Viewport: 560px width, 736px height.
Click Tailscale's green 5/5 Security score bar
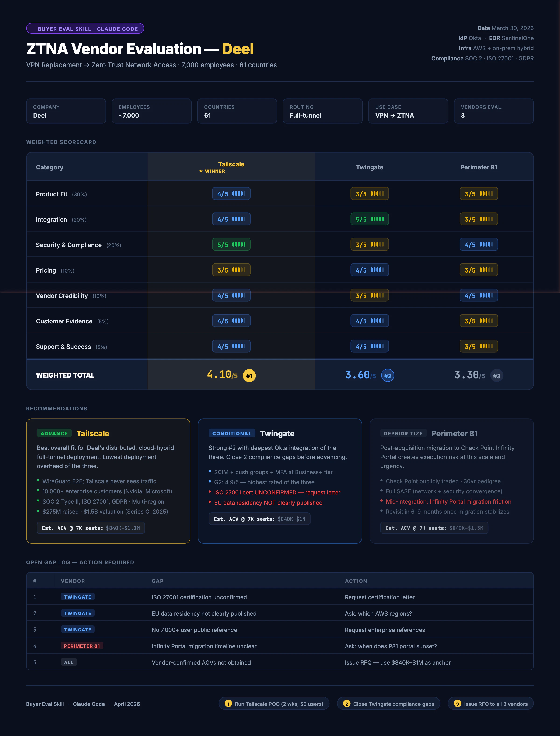(239, 244)
